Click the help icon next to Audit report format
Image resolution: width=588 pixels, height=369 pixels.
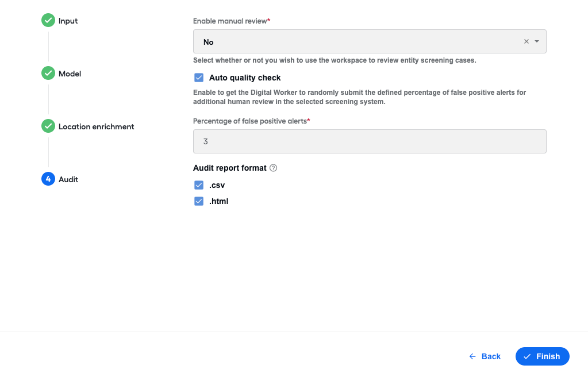274,168
